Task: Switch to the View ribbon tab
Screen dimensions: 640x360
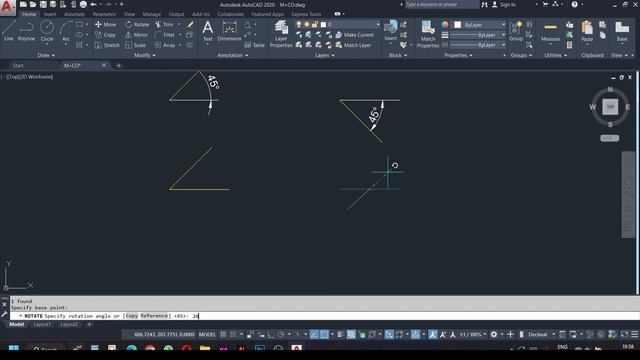Action: 129,14
